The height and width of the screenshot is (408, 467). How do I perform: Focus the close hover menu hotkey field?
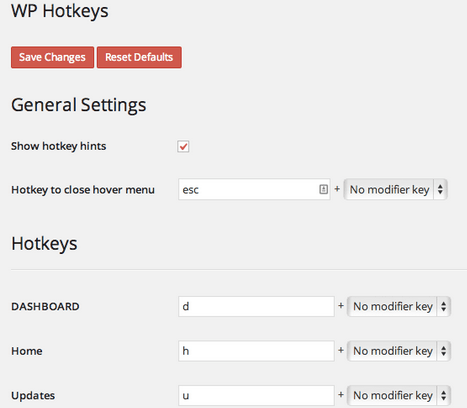click(254, 189)
